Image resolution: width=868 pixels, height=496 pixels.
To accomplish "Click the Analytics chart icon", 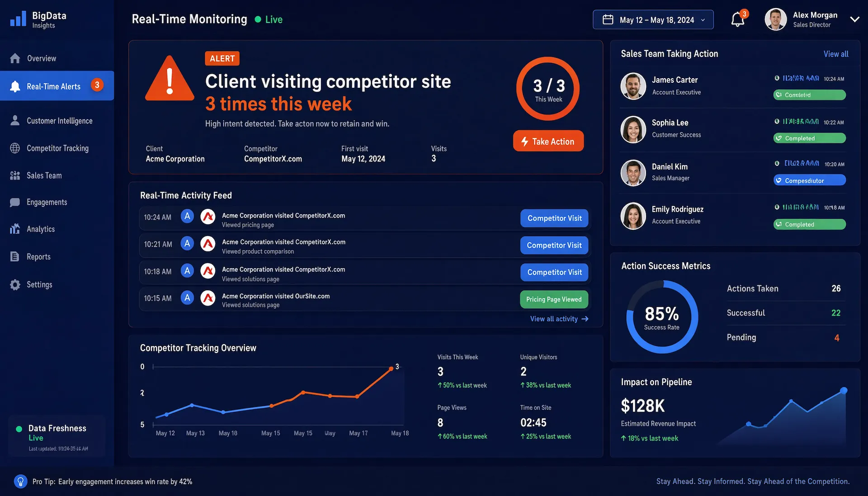I will [x=15, y=229].
